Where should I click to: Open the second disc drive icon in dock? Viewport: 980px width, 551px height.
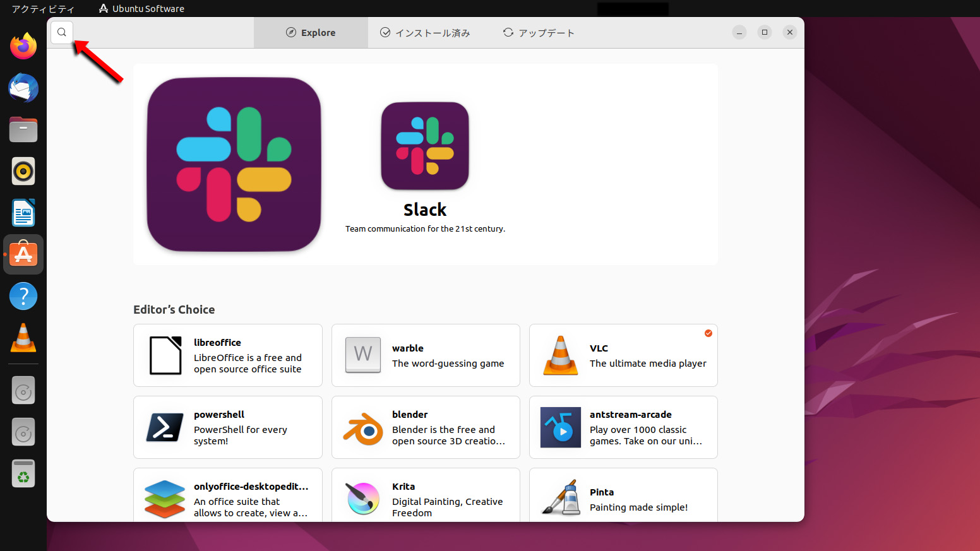23,432
